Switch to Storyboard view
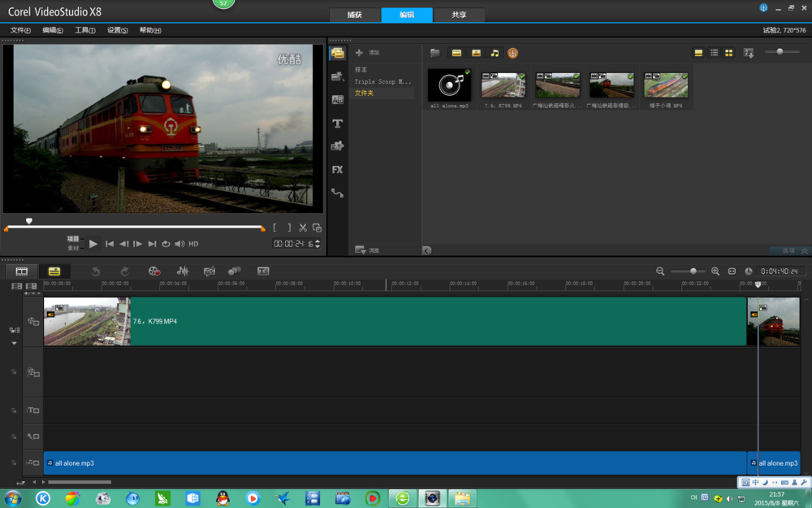This screenshot has height=508, width=812. coord(22,271)
